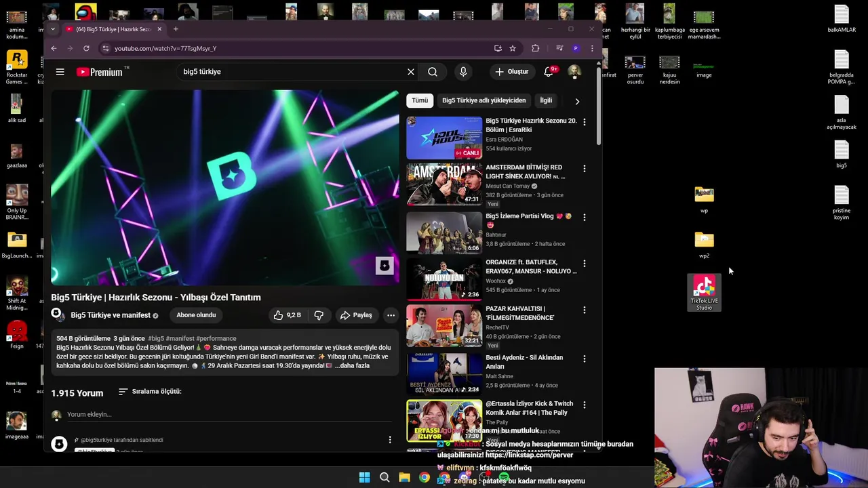
Task: Click the #performance hashtag
Action: click(216, 338)
